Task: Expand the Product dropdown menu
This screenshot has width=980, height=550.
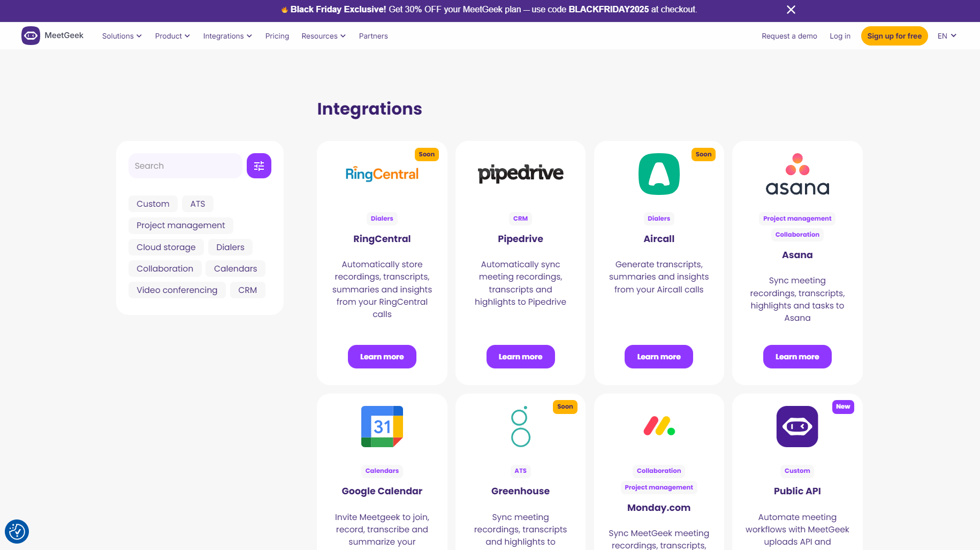Action: [x=172, y=36]
